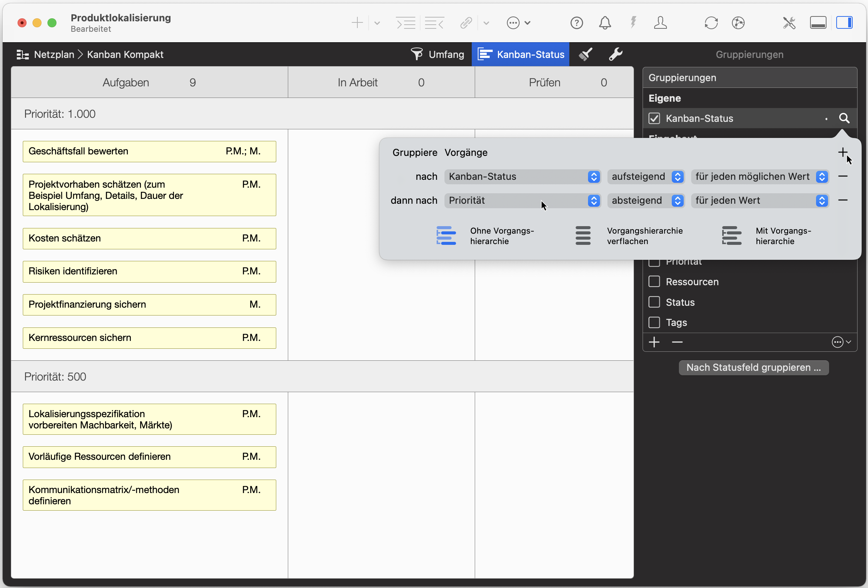Click 'Nach Statusfeld gruppieren ...' button

point(753,367)
